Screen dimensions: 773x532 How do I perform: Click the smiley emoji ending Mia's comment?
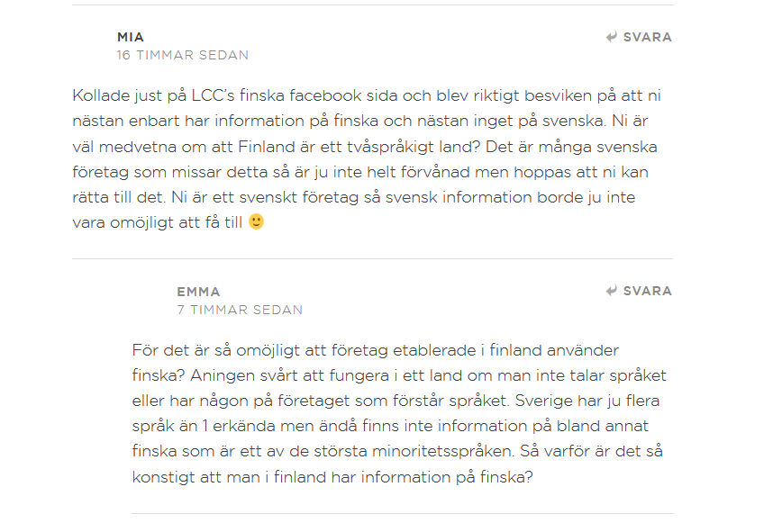tap(257, 221)
